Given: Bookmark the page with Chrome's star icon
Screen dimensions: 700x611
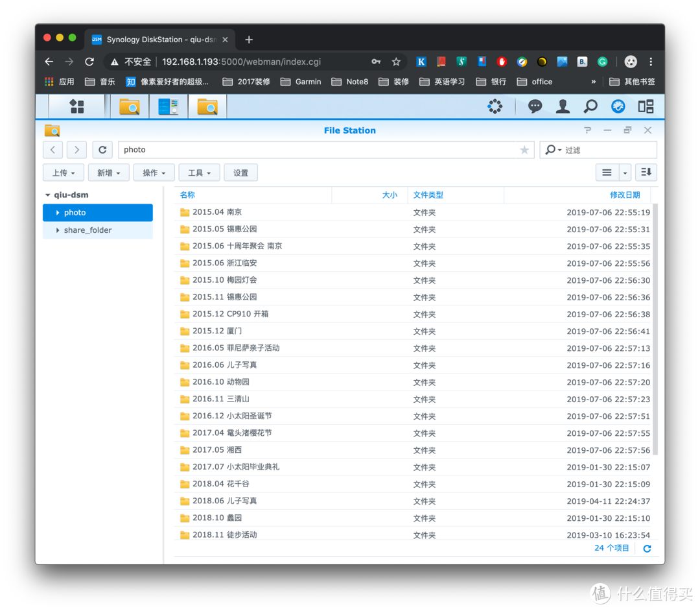Looking at the screenshot, I should pos(396,62).
